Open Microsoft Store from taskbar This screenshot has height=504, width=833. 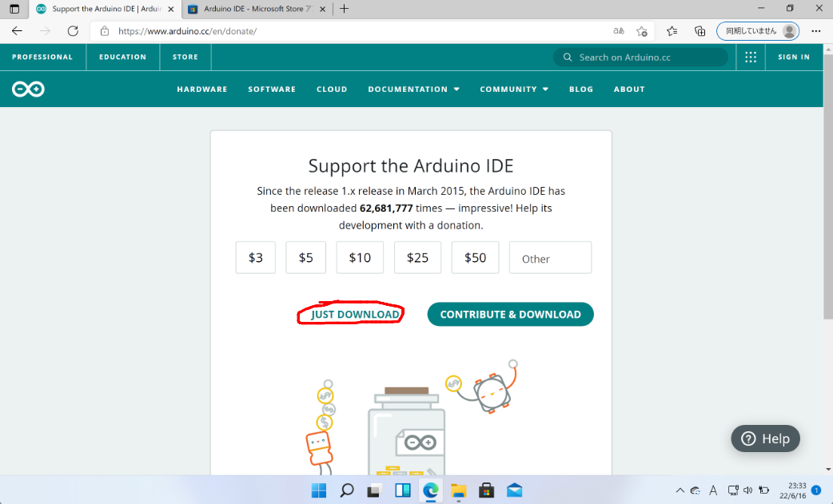pyautogui.click(x=486, y=490)
